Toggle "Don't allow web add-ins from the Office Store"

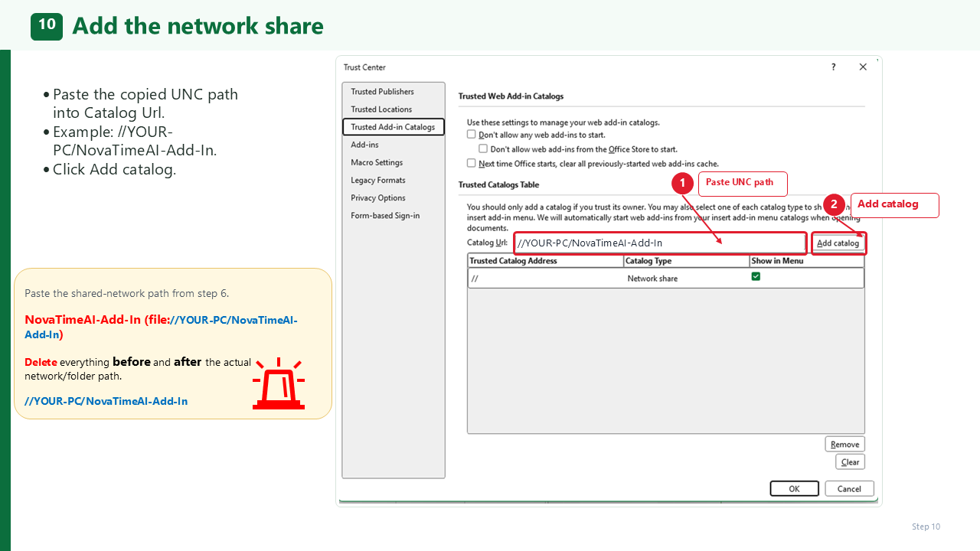pyautogui.click(x=483, y=149)
